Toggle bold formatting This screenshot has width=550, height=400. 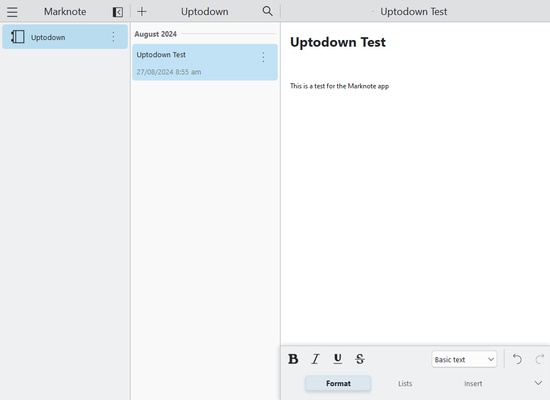click(x=293, y=359)
